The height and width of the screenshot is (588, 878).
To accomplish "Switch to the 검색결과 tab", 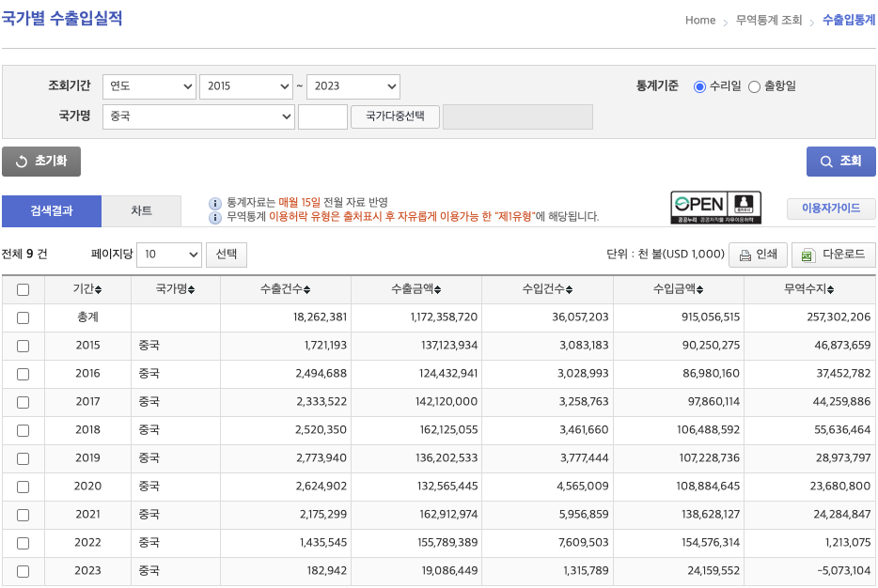I will click(x=52, y=211).
